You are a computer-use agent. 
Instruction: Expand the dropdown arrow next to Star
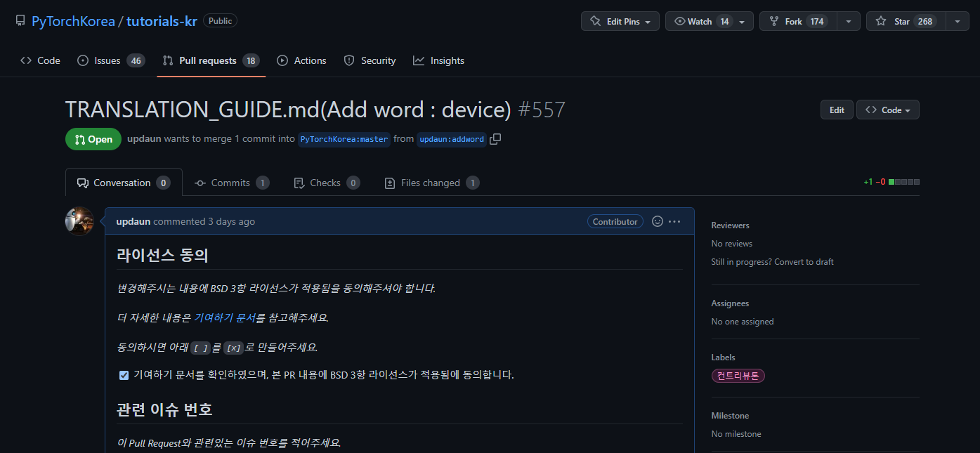coord(958,22)
